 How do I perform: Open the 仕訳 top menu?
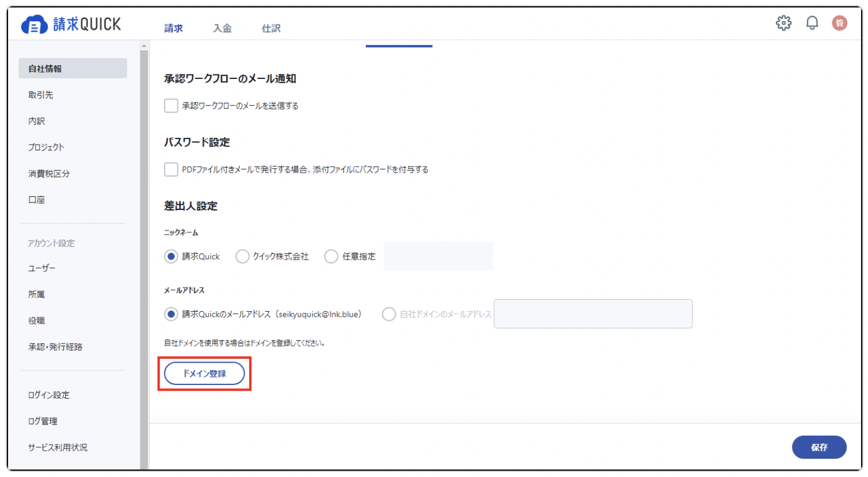pyautogui.click(x=271, y=28)
